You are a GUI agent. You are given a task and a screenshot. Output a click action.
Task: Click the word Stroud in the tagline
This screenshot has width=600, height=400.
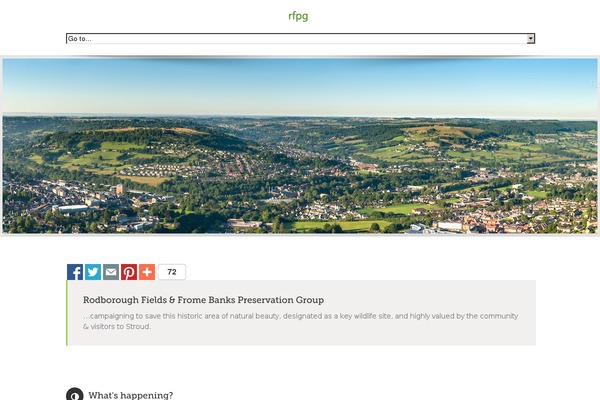tap(137, 326)
